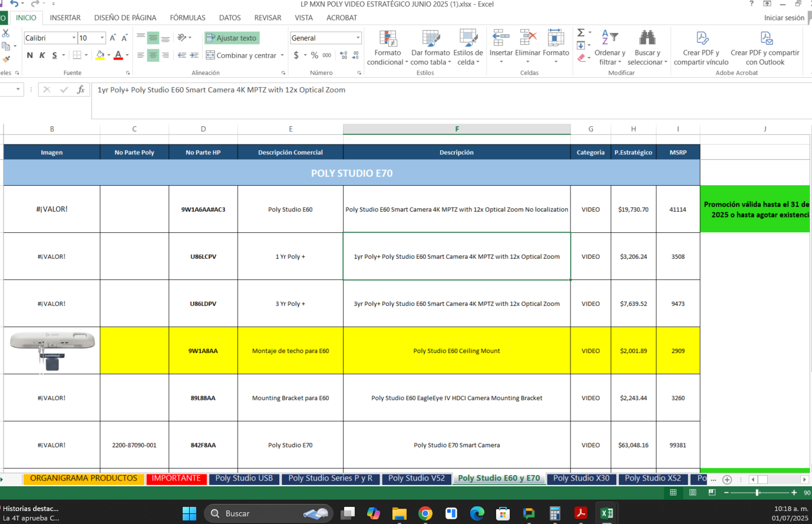
Task: Toggle align text right
Action: tap(166, 55)
